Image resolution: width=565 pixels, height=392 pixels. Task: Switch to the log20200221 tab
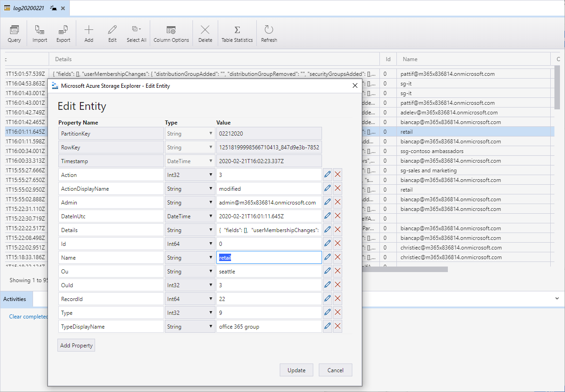[28, 8]
